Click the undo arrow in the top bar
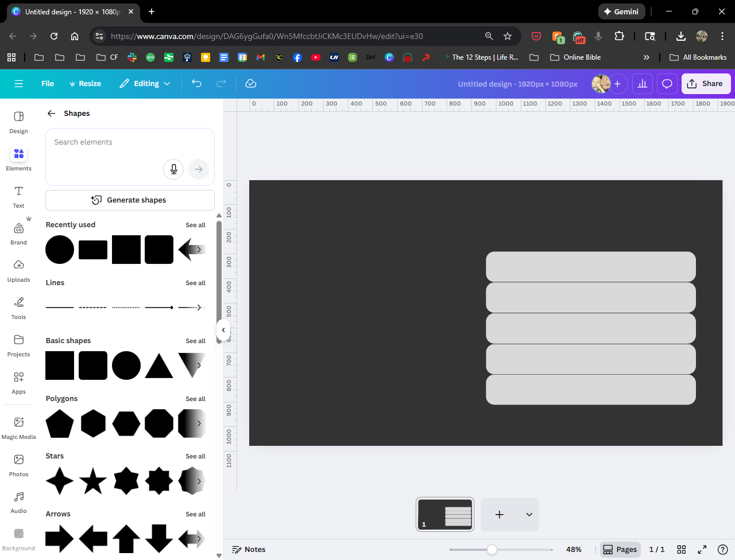 tap(196, 84)
